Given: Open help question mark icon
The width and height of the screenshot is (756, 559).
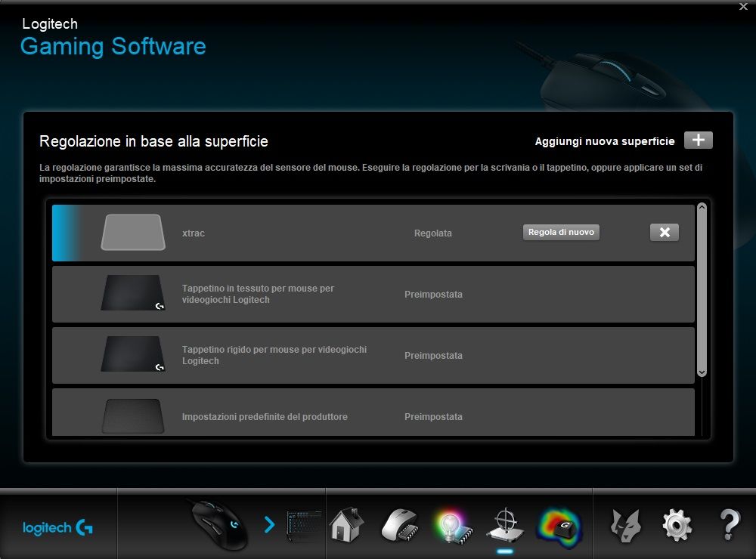Looking at the screenshot, I should coord(729,523).
